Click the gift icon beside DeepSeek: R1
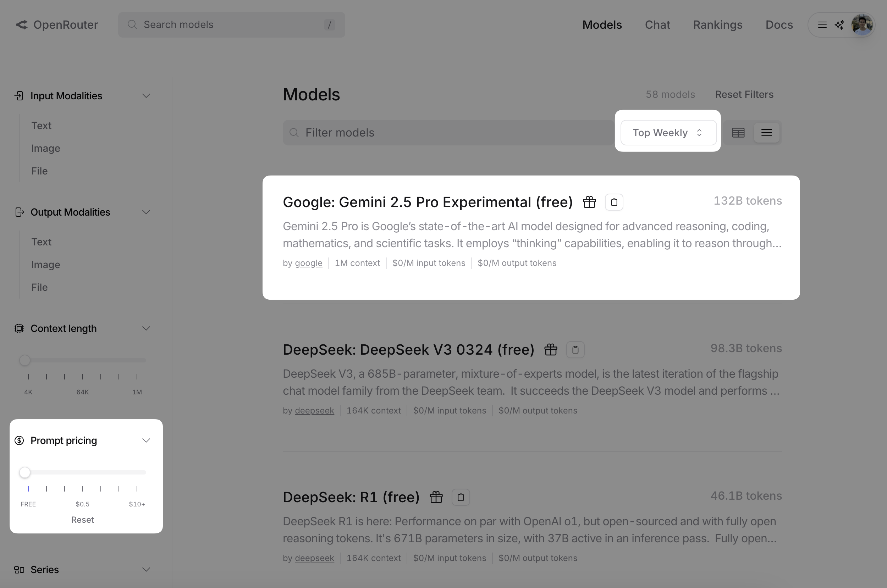887x588 pixels. 436,497
